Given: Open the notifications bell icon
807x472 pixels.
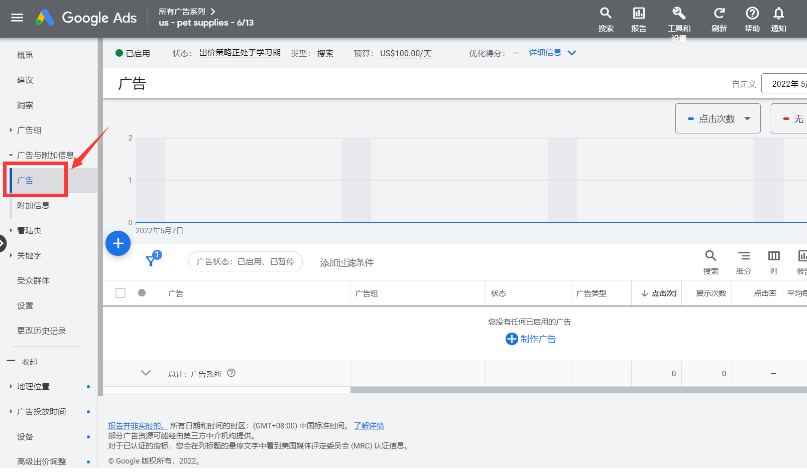Looking at the screenshot, I should pyautogui.click(x=779, y=13).
